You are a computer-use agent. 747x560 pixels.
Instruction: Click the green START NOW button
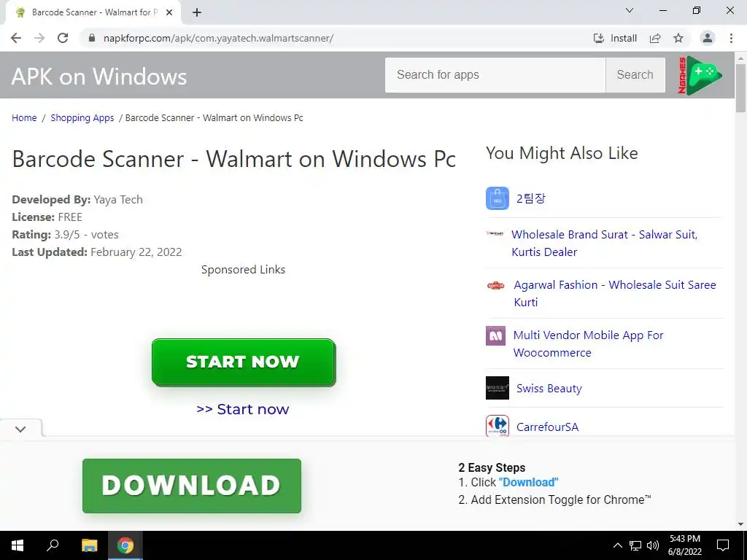tap(244, 362)
